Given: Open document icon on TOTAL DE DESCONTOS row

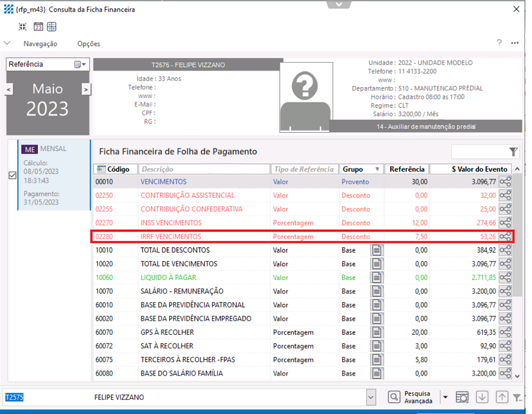Looking at the screenshot, I should pyautogui.click(x=377, y=250).
